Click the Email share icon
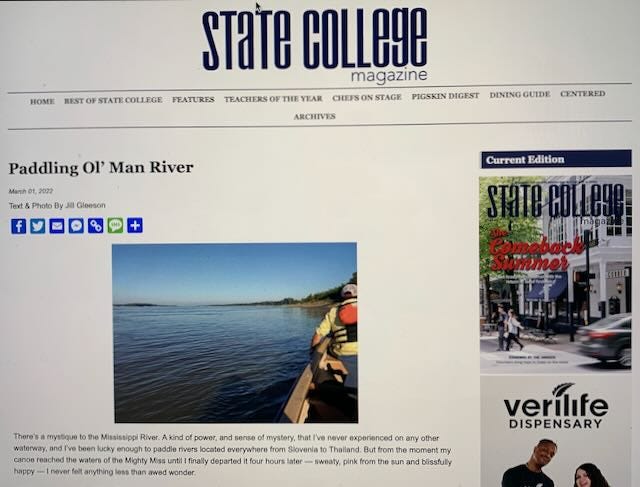This screenshot has height=487, width=640. (57, 226)
